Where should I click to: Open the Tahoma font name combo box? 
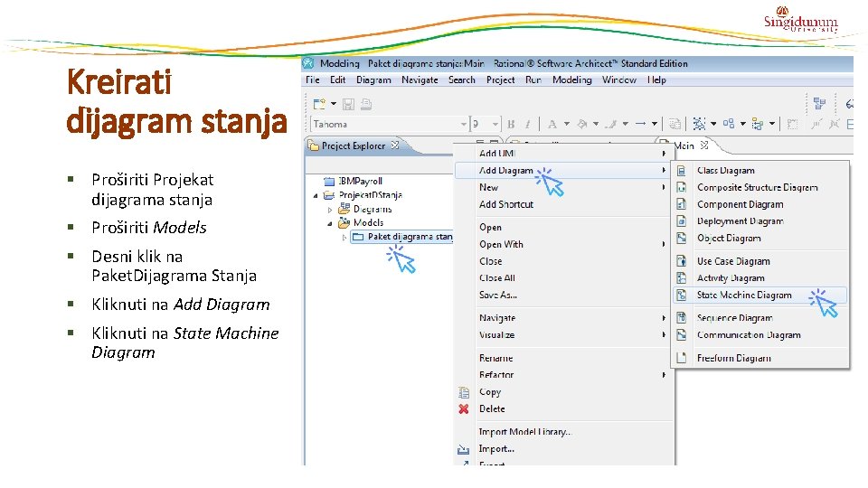[390, 124]
